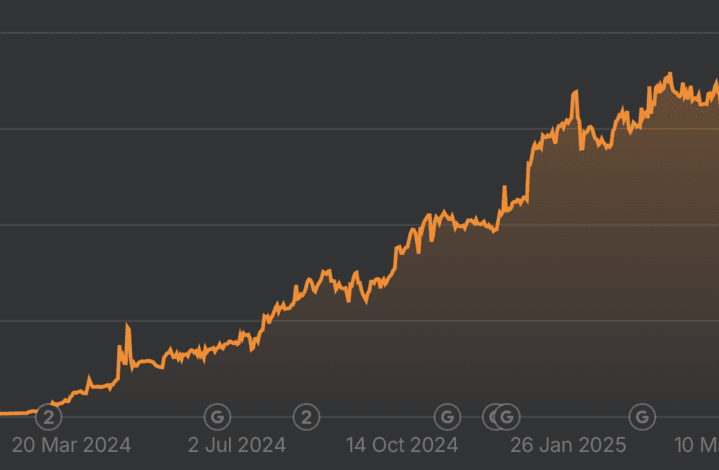The image size is (719, 470).
Task: Open the front G marker of the overlapping pair
Action: point(507,417)
